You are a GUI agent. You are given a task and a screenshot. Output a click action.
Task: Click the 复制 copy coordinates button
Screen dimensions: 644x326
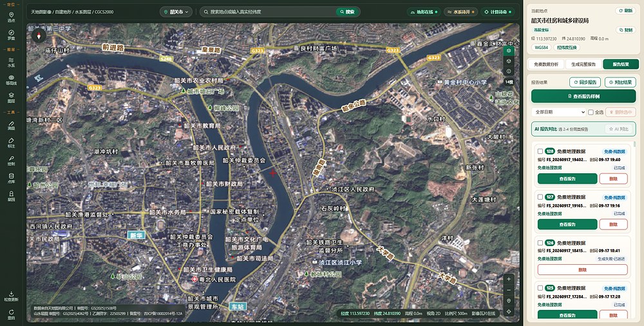(x=625, y=30)
